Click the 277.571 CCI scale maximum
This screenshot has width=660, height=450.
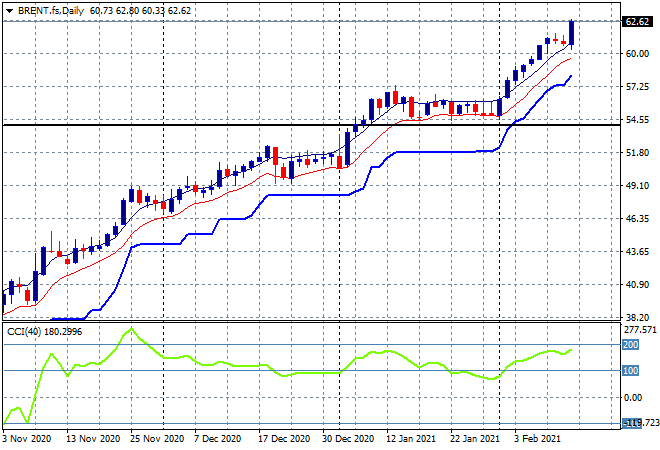pos(640,330)
